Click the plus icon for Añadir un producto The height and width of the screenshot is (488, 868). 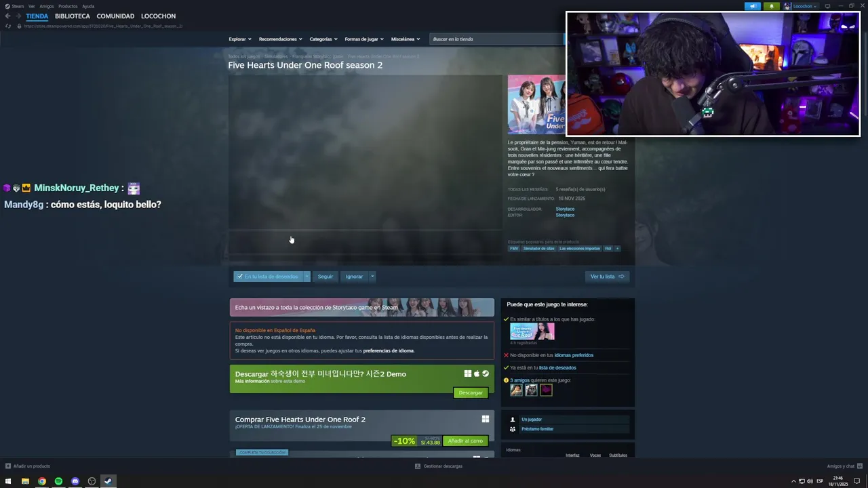pyautogui.click(x=8, y=466)
